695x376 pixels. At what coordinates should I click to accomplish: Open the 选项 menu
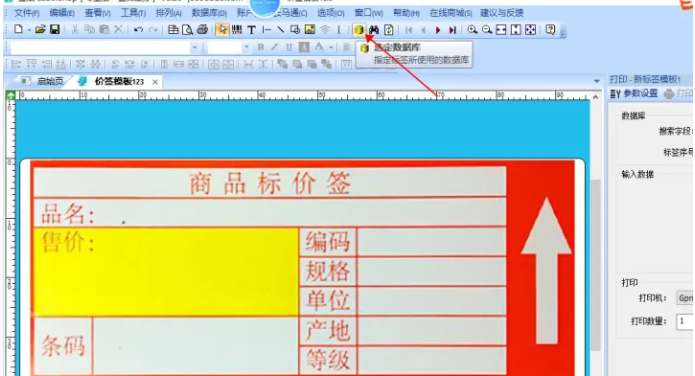coord(330,13)
